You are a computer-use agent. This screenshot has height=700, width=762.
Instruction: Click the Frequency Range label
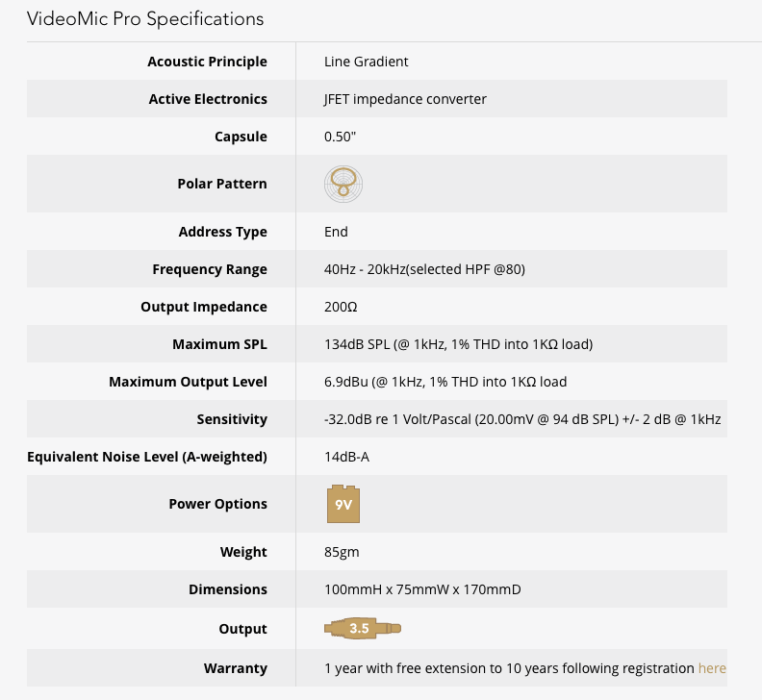[210, 269]
